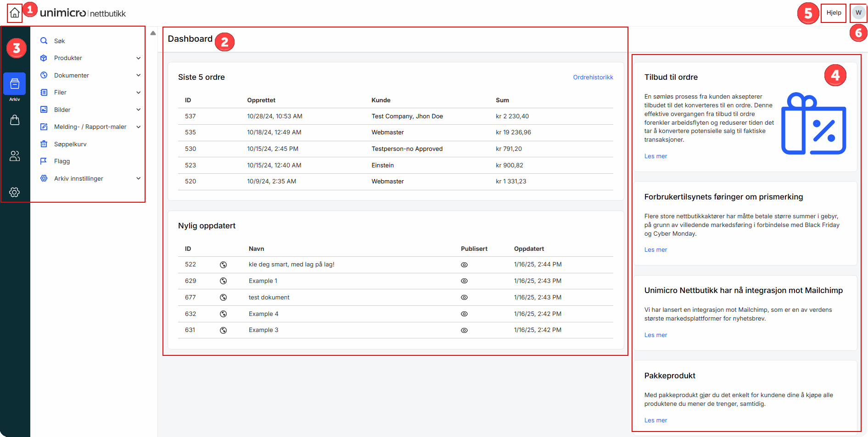Click the Hjelp button
The width and height of the screenshot is (868, 437).
pyautogui.click(x=834, y=13)
